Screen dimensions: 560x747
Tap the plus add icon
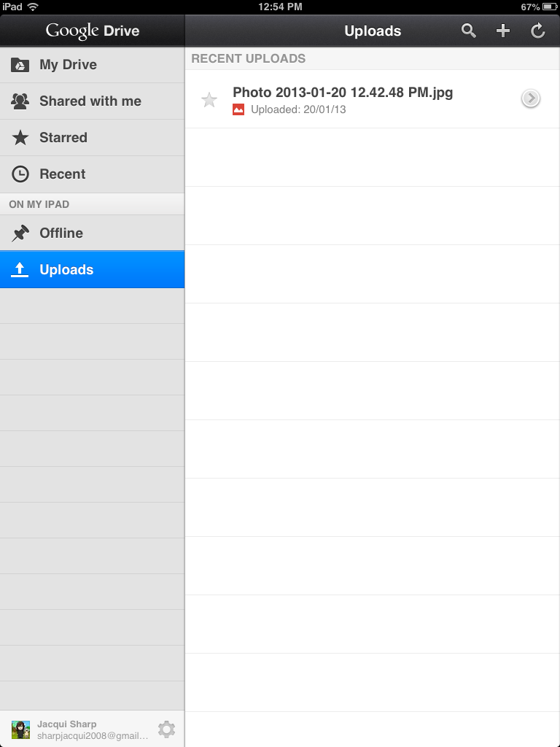(x=503, y=31)
